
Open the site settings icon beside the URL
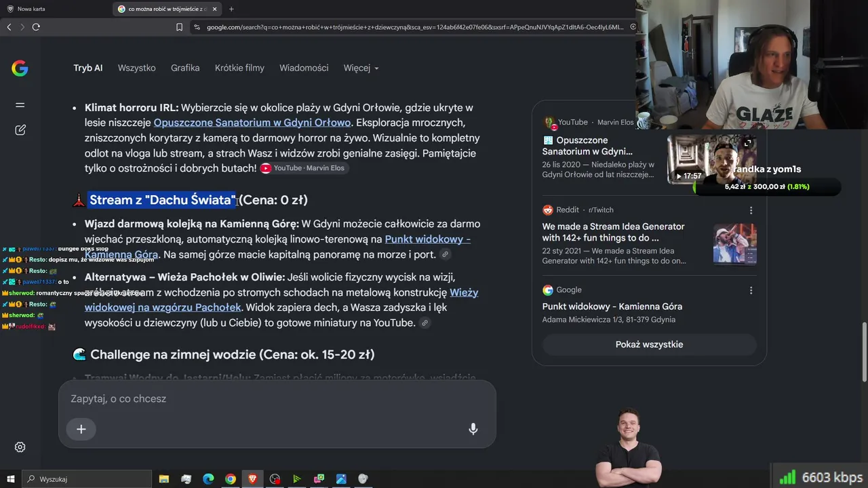point(197,27)
